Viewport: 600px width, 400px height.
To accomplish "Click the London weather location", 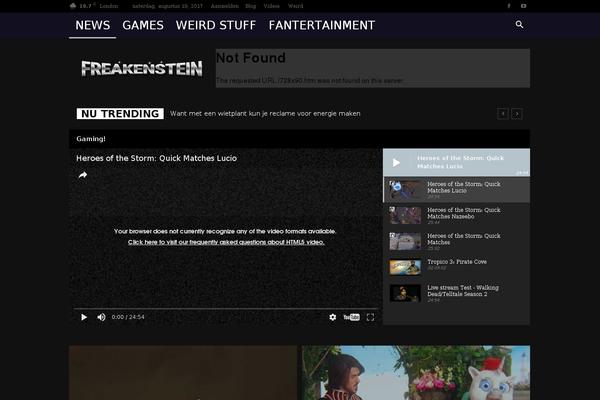I will click(x=109, y=6).
